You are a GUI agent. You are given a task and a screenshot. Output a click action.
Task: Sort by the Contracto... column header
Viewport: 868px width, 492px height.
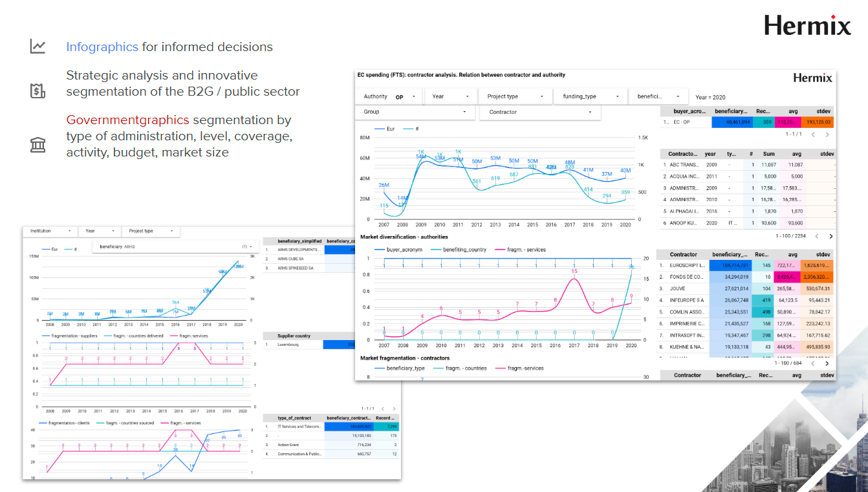pos(683,154)
